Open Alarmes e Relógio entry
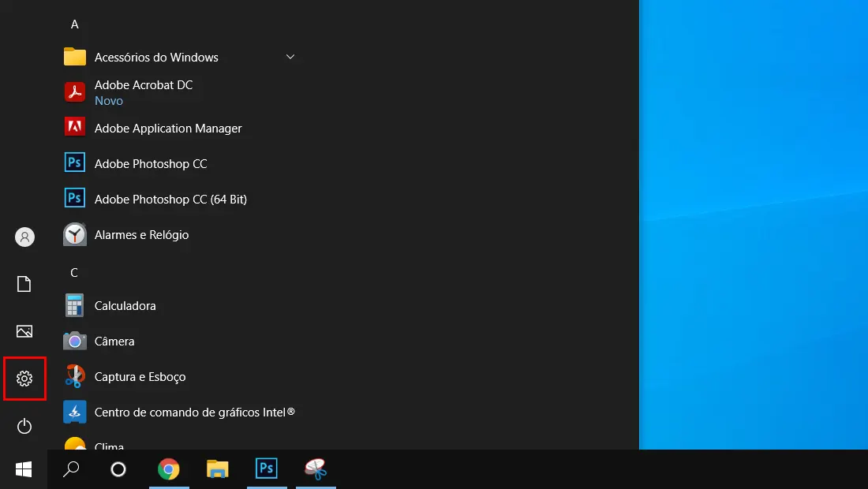The height and width of the screenshot is (489, 868). 180,234
